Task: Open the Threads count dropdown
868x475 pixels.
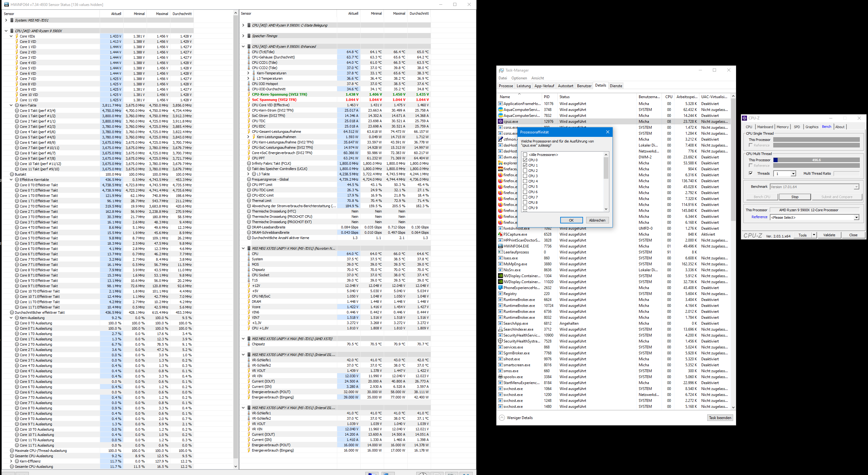Action: point(793,174)
